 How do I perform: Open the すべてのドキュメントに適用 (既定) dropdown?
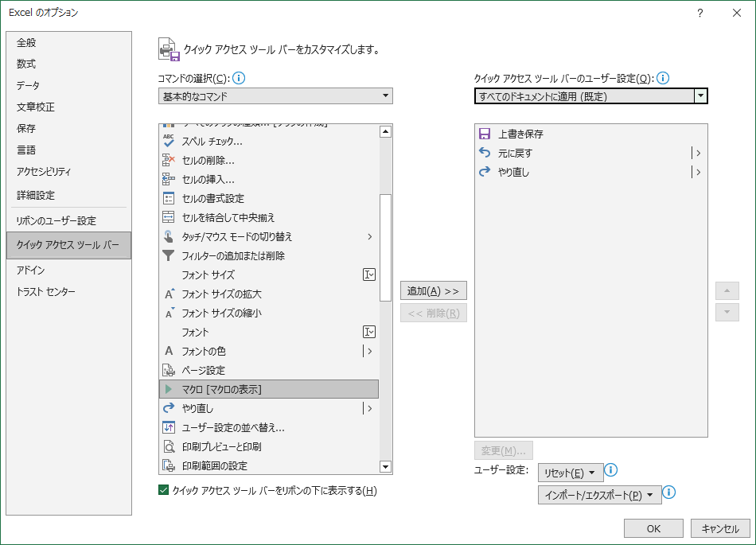pos(590,96)
